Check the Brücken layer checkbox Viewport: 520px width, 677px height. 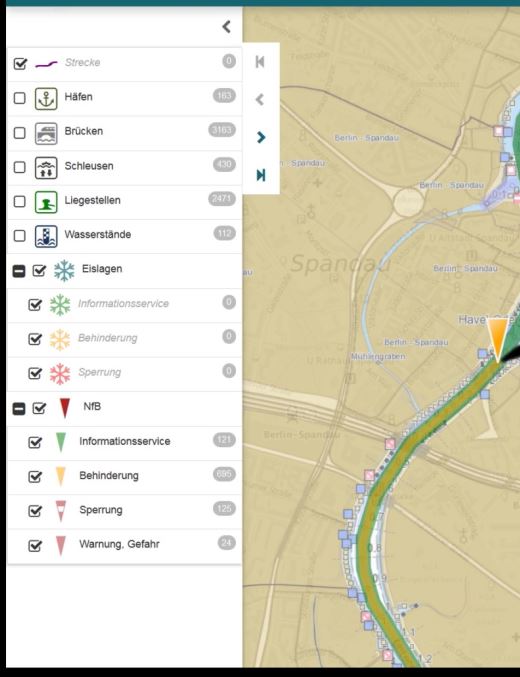(19, 133)
